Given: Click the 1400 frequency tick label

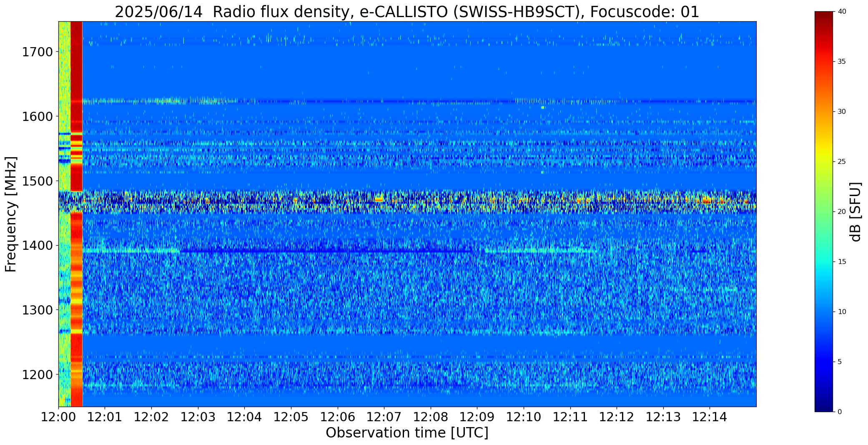Looking at the screenshot, I should pyautogui.click(x=37, y=246).
